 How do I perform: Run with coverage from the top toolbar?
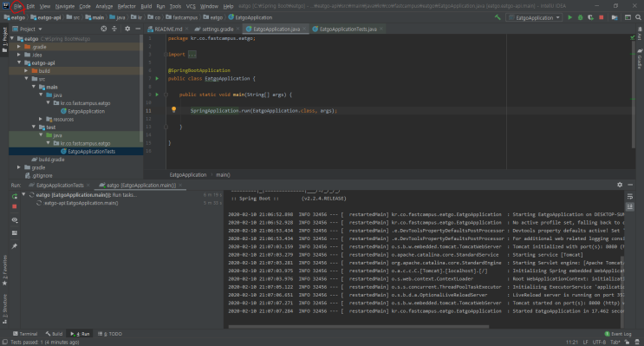click(590, 17)
